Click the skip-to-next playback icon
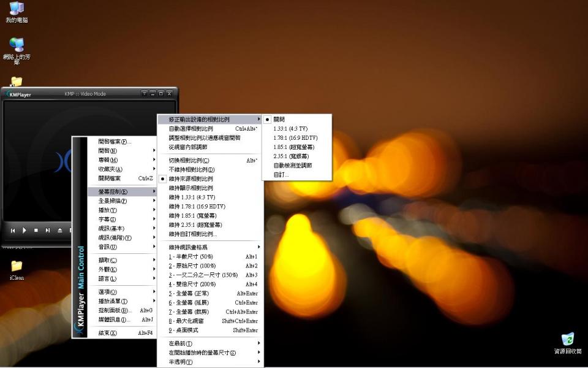 pos(48,230)
